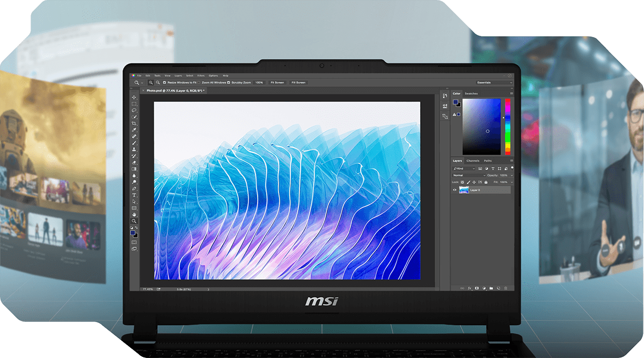Open the Opacity 100% dropdown arrow
The height and width of the screenshot is (358, 644).
pos(511,175)
